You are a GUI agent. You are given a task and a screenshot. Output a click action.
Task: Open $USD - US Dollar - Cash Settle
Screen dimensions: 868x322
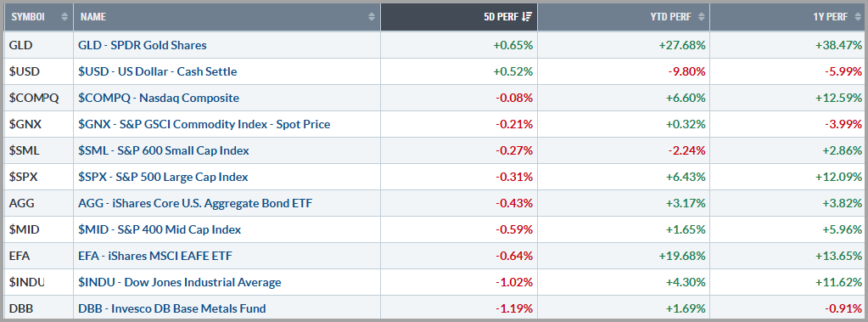(158, 71)
